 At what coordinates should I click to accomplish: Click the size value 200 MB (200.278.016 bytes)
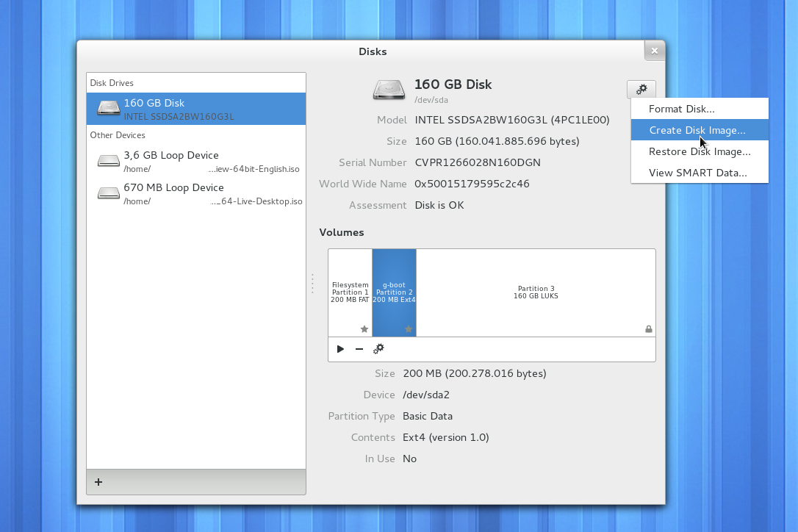(475, 373)
